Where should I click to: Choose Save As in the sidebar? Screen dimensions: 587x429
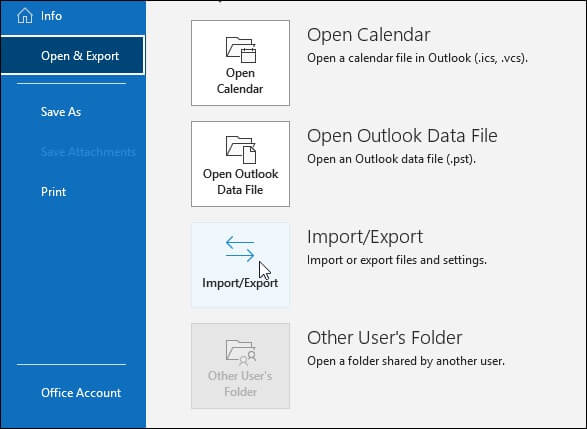tap(61, 112)
